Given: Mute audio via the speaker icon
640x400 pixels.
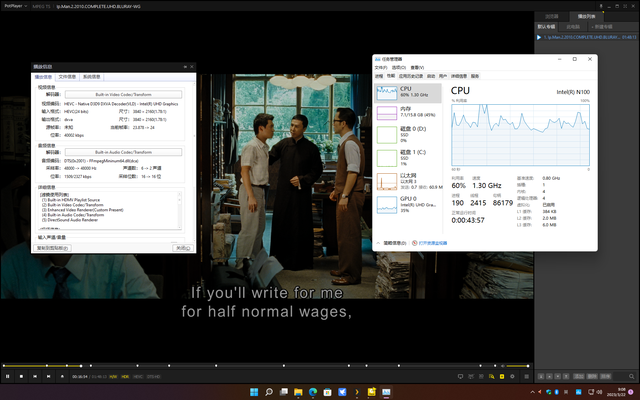Looking at the screenshot, I should click(x=502, y=366).
